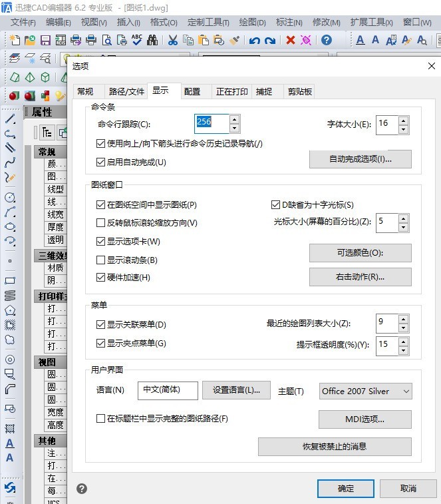The width and height of the screenshot is (441, 504).
Task: Click the 取消 button
Action: click(408, 489)
